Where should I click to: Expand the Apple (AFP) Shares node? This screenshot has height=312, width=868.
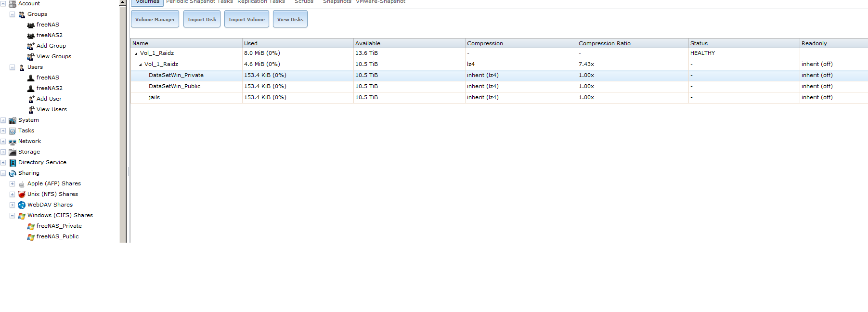pyautogui.click(x=12, y=183)
